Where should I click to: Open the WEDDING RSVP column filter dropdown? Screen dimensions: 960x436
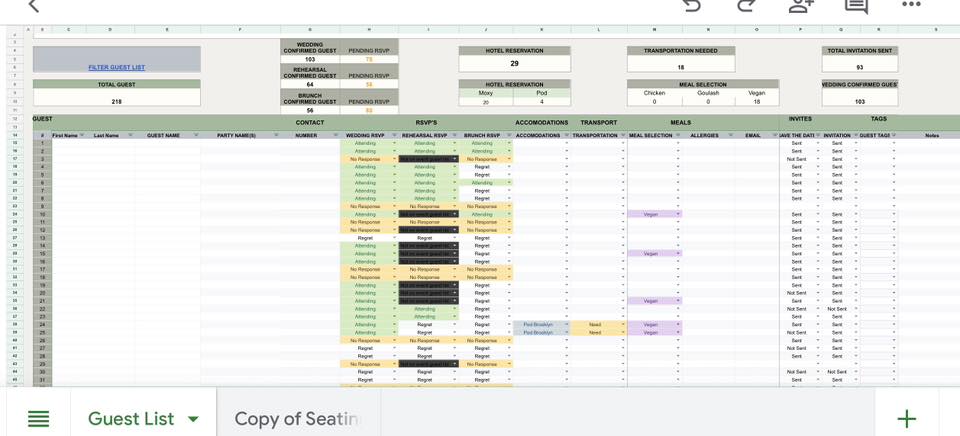395,135
